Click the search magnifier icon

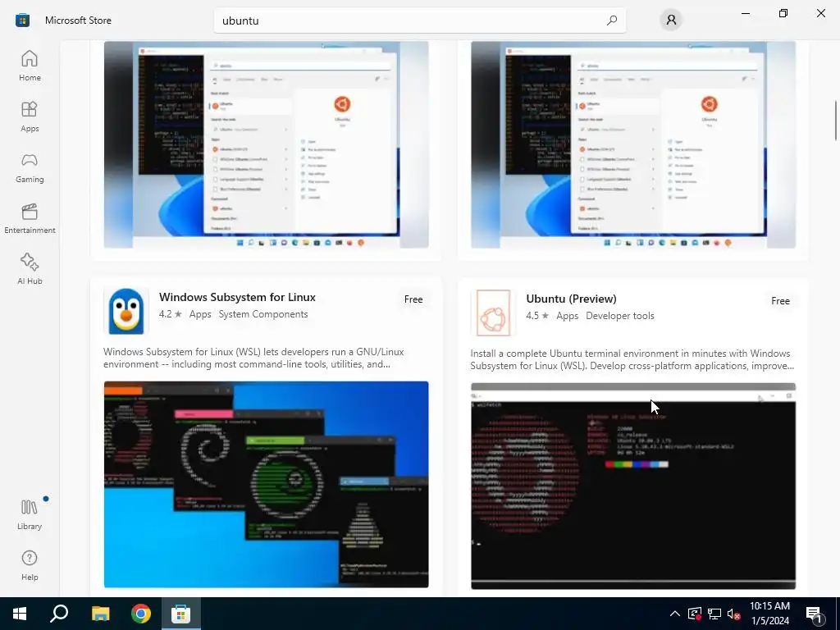click(x=612, y=21)
